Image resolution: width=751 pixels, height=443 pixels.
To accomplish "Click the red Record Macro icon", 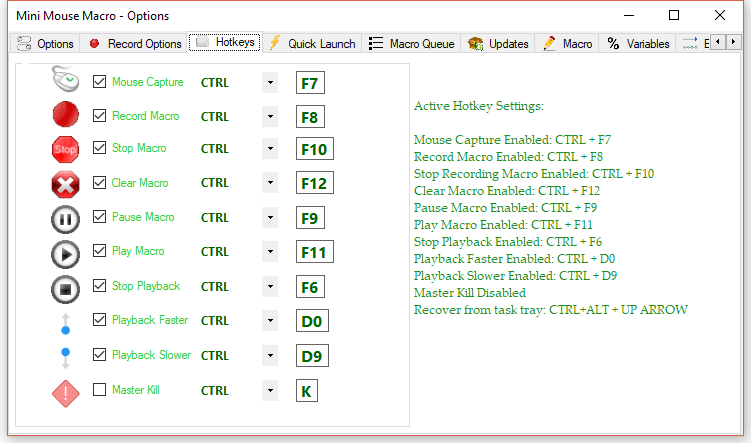I will (66, 116).
